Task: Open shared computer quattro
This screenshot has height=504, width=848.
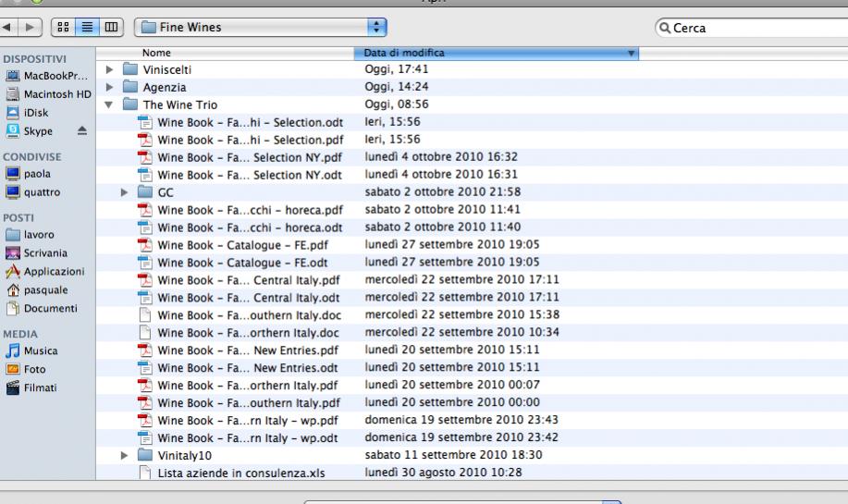Action: [x=33, y=192]
